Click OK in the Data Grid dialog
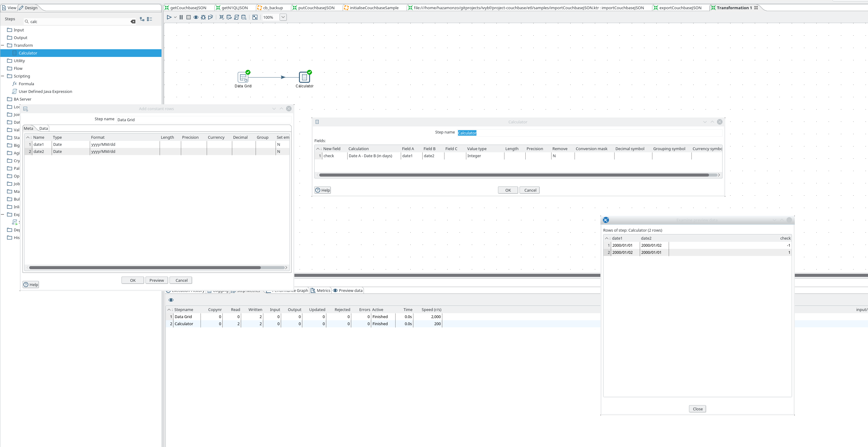 [x=133, y=281]
